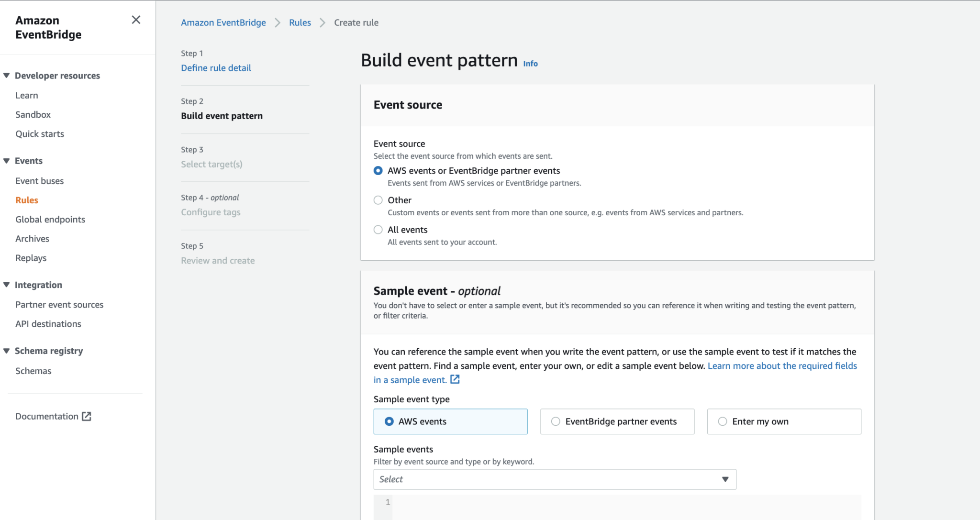Open the Partner event sources page
The height and width of the screenshot is (520, 980).
59,304
